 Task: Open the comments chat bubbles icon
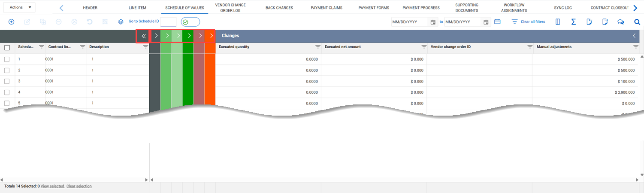click(620, 22)
